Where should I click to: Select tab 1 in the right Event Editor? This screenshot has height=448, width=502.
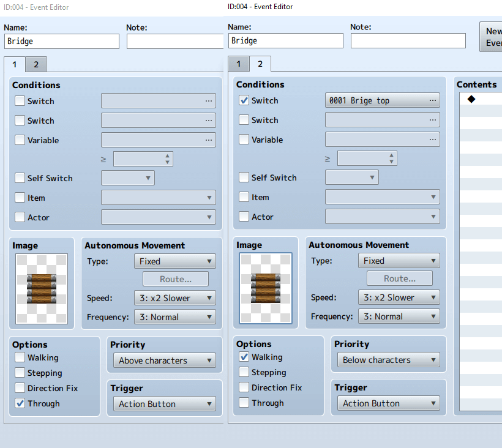(239, 64)
